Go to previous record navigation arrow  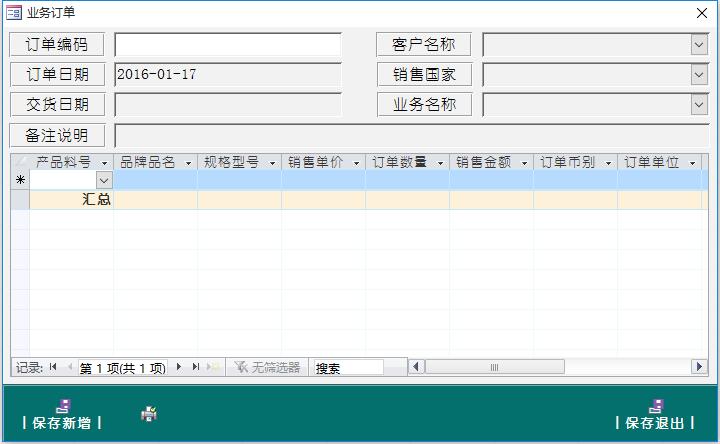69,367
